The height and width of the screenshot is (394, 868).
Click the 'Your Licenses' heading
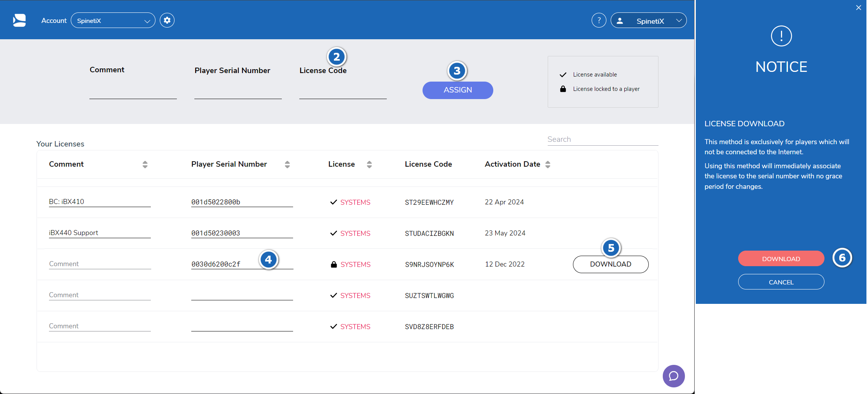point(60,144)
